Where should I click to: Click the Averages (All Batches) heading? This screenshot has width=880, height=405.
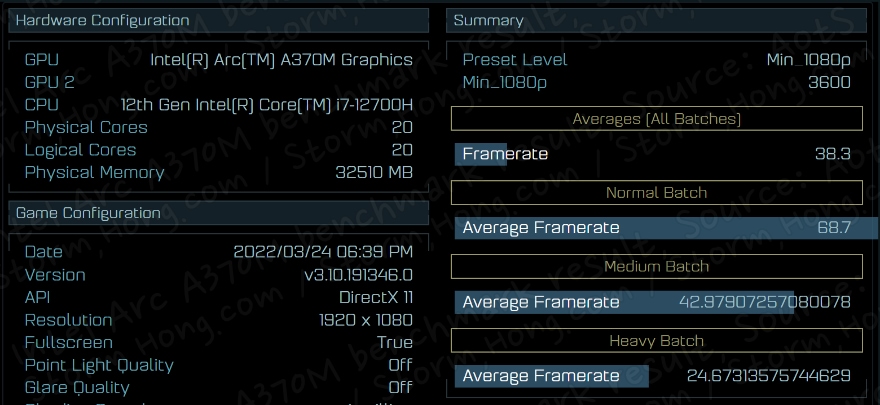tap(657, 119)
